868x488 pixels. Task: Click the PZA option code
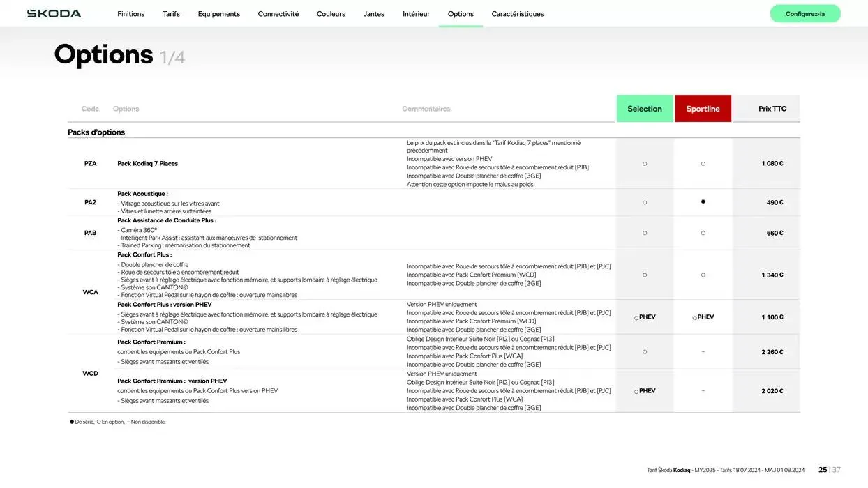pyautogui.click(x=90, y=164)
